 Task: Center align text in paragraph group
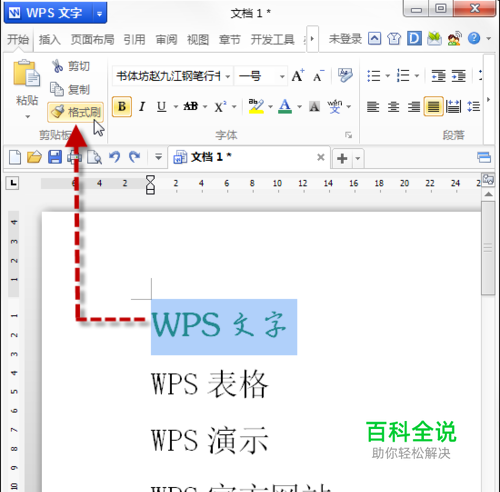point(393,107)
